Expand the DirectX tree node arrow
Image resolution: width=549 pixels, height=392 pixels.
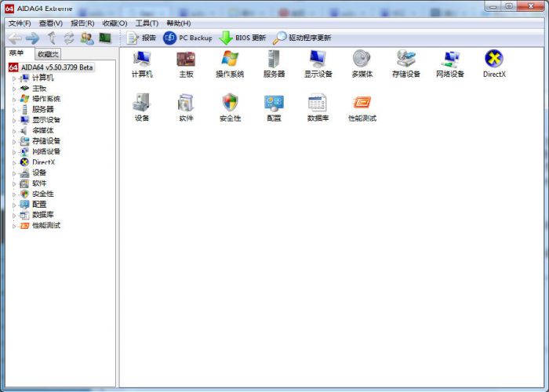(x=14, y=163)
